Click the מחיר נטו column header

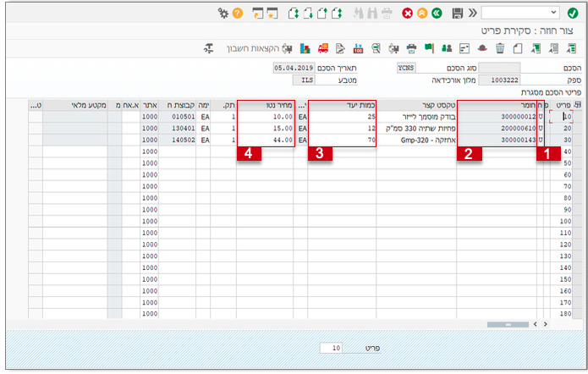[265, 106]
